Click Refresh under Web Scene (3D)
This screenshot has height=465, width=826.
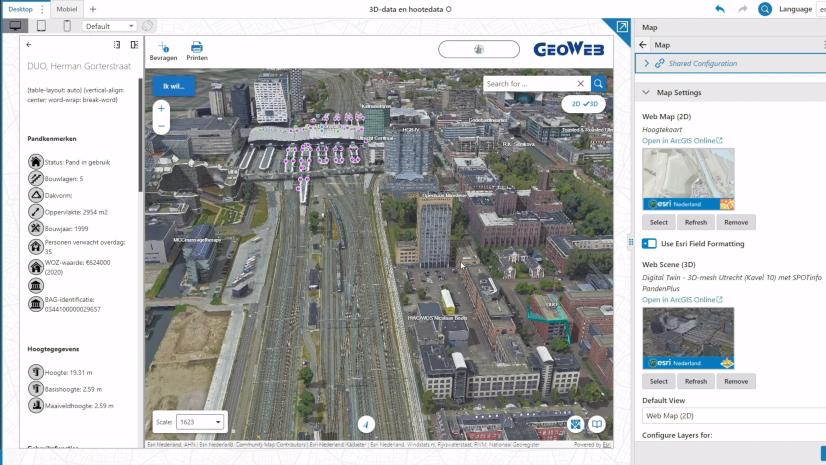[696, 381]
